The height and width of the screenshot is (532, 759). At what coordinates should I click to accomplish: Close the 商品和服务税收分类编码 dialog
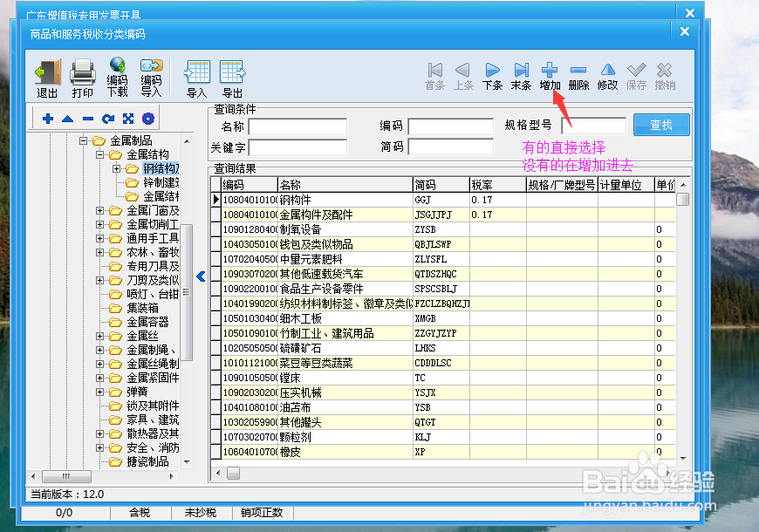tap(685, 31)
